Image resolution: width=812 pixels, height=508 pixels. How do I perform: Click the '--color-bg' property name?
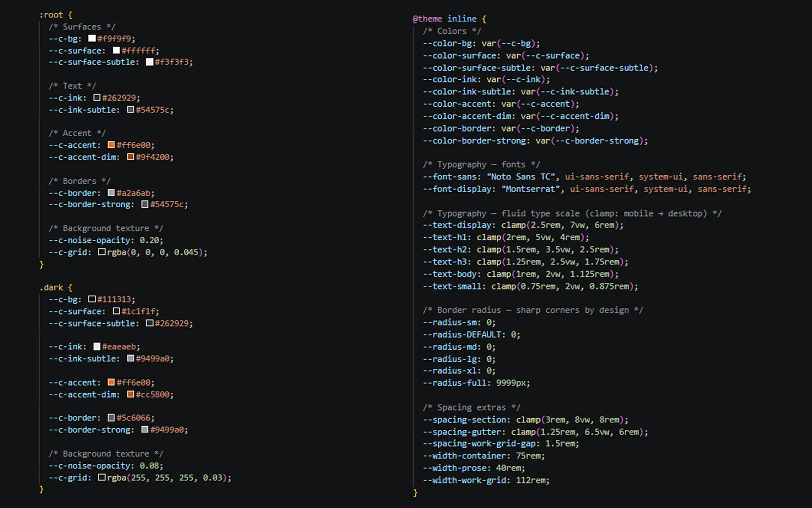pyautogui.click(x=448, y=43)
